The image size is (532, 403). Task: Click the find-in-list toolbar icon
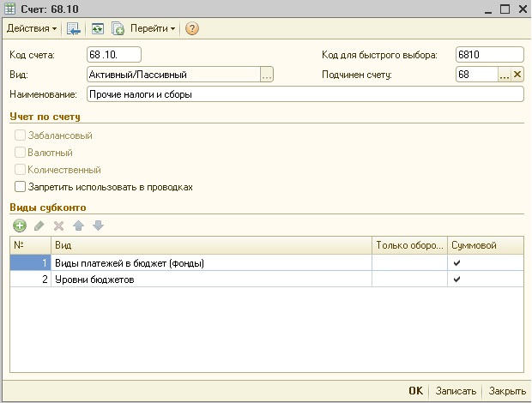74,29
